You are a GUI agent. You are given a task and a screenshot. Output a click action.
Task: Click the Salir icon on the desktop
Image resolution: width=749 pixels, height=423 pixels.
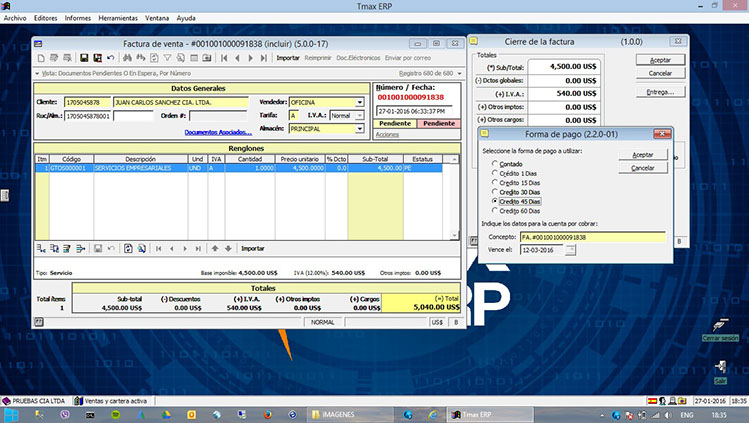(x=720, y=368)
